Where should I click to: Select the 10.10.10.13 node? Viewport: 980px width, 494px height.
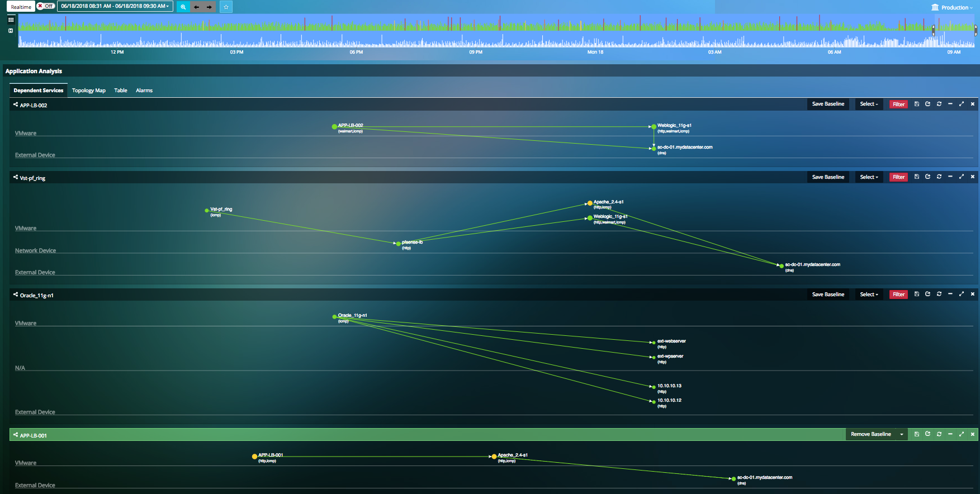coord(653,387)
